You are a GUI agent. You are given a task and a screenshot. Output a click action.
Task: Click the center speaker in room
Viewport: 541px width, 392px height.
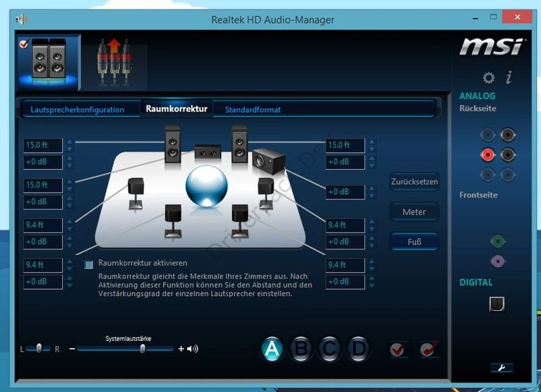pyautogui.click(x=208, y=151)
